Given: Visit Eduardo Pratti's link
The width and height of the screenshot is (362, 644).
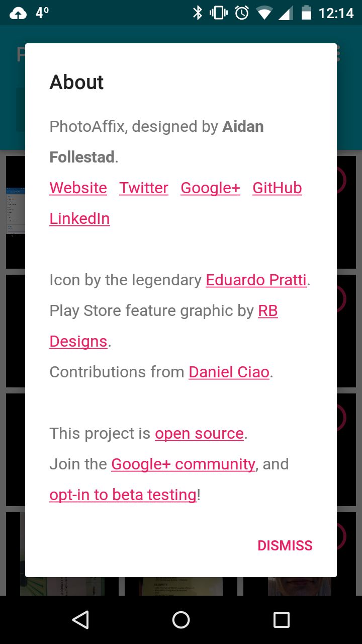Looking at the screenshot, I should tap(256, 280).
